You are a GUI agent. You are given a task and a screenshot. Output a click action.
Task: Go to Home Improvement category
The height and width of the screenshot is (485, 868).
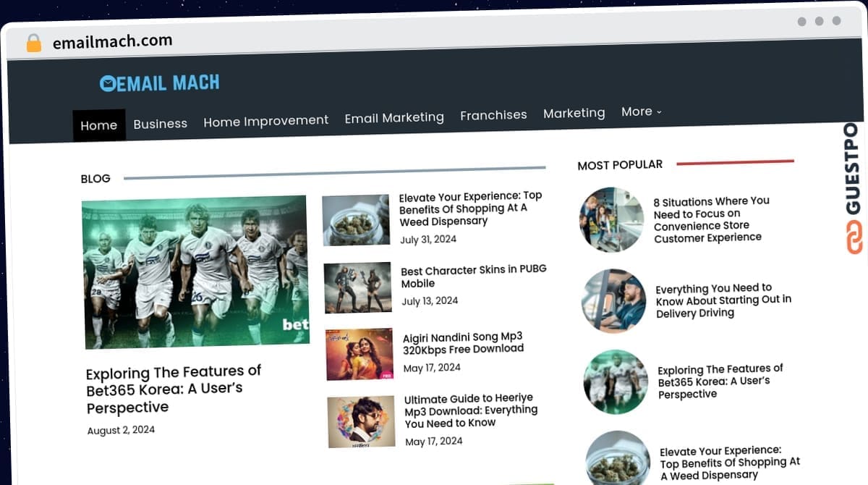(x=266, y=120)
